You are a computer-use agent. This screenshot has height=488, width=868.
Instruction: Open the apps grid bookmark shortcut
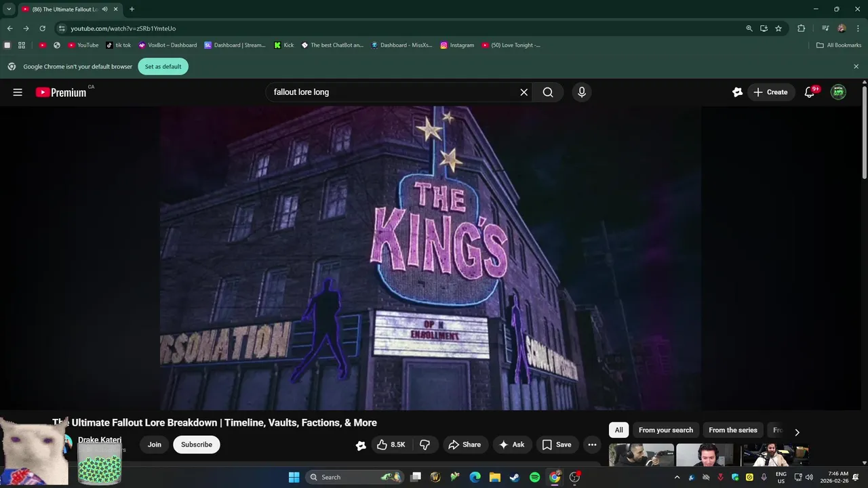tap(22, 45)
